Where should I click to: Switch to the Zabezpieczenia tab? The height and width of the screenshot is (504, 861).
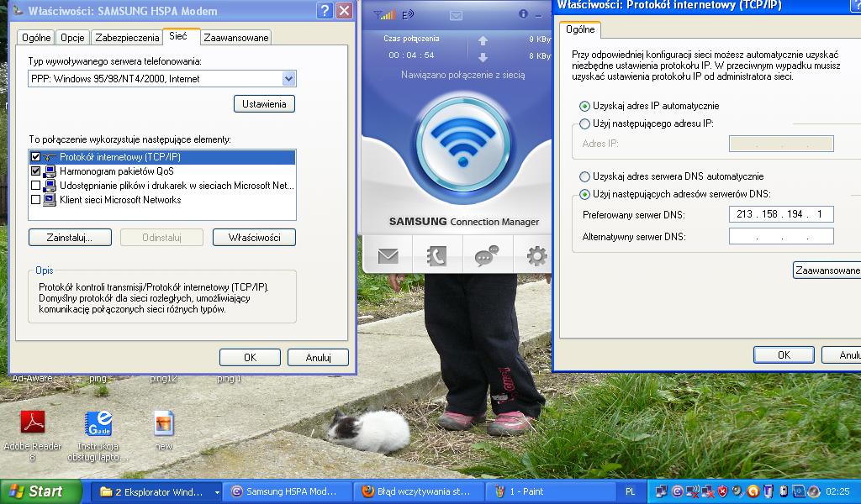pyautogui.click(x=127, y=37)
